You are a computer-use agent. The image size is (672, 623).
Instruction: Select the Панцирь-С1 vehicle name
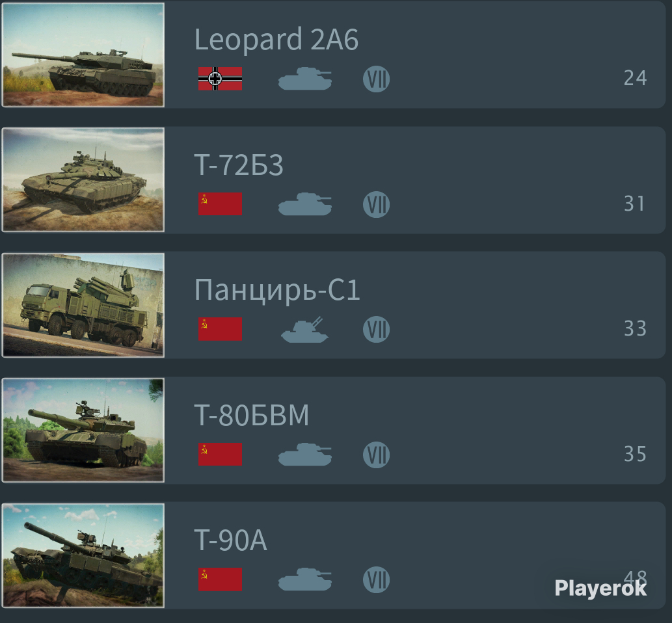pos(277,289)
